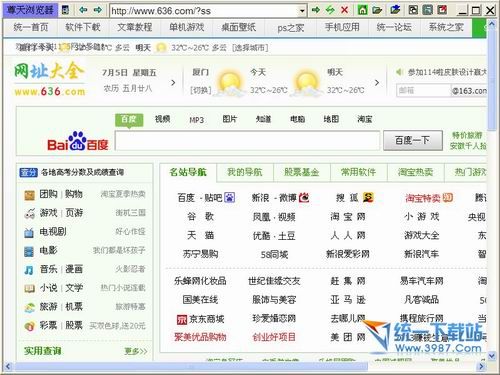
Task: Click the Sohu fox icon beside 搜狐
Action: click(368, 198)
